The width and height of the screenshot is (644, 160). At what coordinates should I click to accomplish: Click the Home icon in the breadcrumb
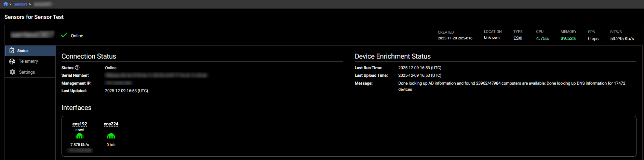pyautogui.click(x=6, y=4)
